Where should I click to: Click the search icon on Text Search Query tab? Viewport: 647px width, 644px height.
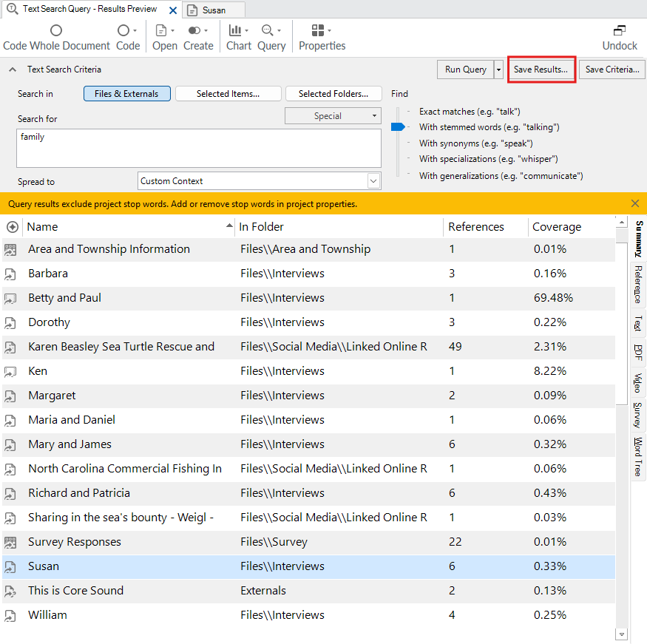coord(13,9)
